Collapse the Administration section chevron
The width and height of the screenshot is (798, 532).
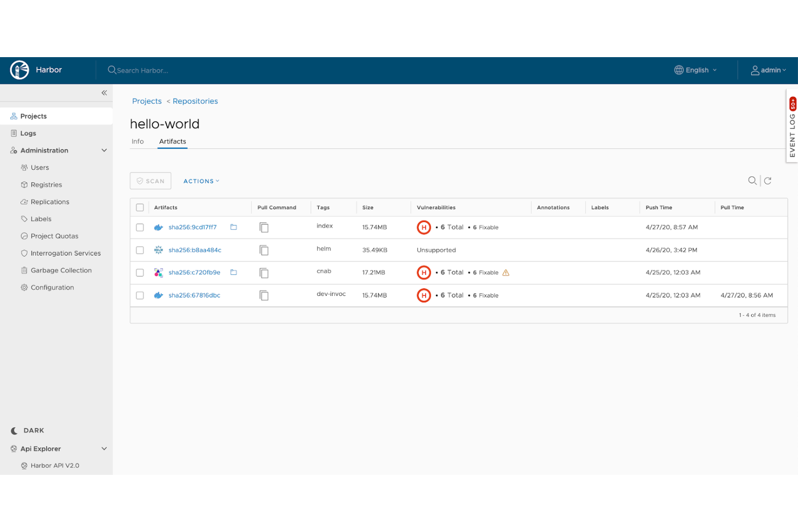[104, 150]
